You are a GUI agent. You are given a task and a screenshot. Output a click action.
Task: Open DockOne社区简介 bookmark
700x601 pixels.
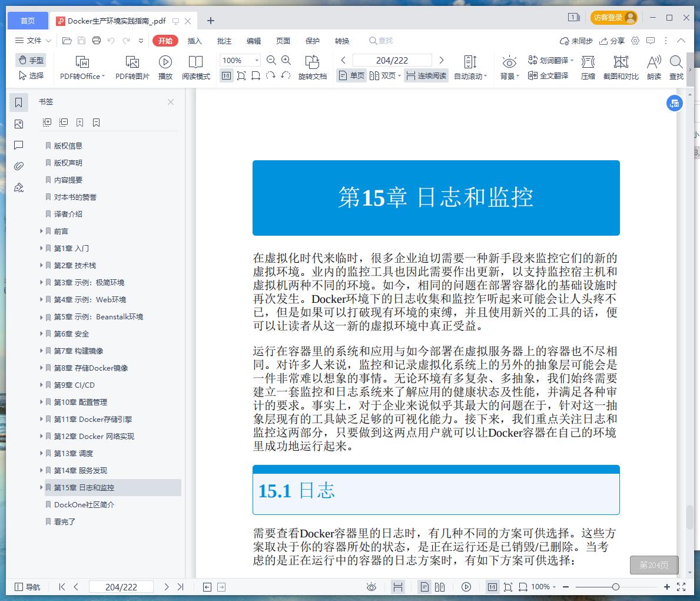coord(84,504)
